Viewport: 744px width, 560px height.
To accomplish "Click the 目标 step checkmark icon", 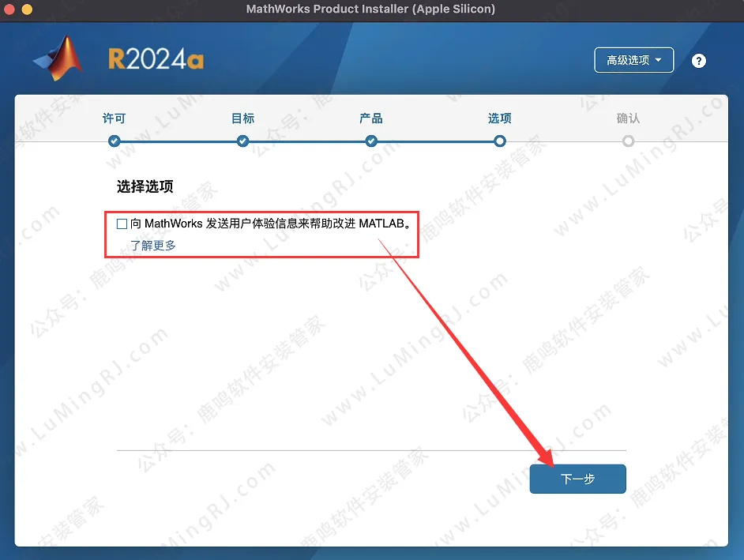I will [242, 141].
